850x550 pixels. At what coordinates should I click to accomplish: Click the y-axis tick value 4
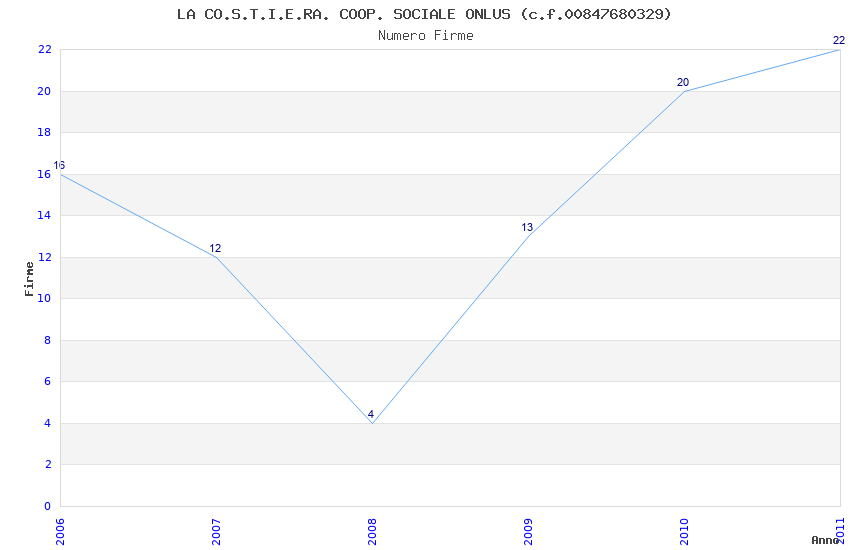coord(48,423)
